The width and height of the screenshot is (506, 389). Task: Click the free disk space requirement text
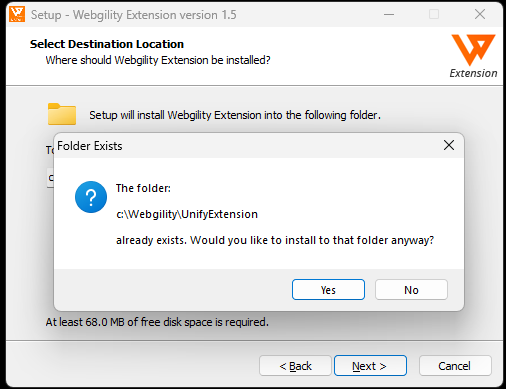157,322
